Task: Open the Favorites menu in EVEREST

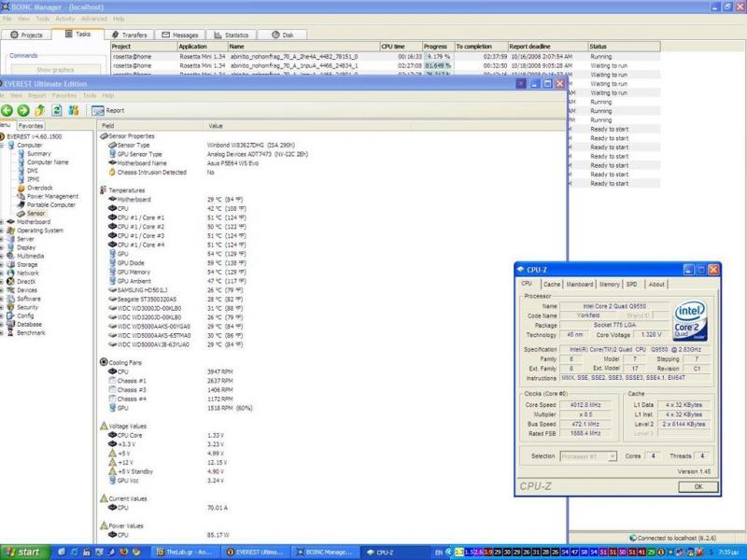Action: 64,96
